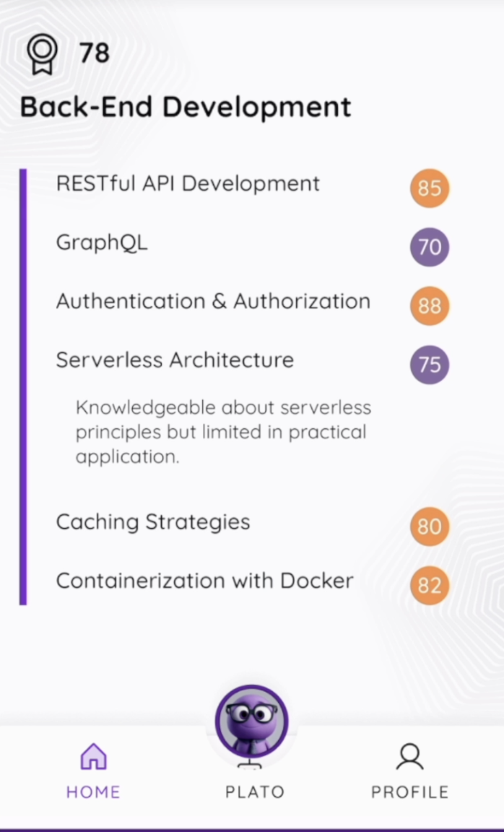Tap the award ribbon badge icon
The width and height of the screenshot is (504, 832).
tap(42, 54)
